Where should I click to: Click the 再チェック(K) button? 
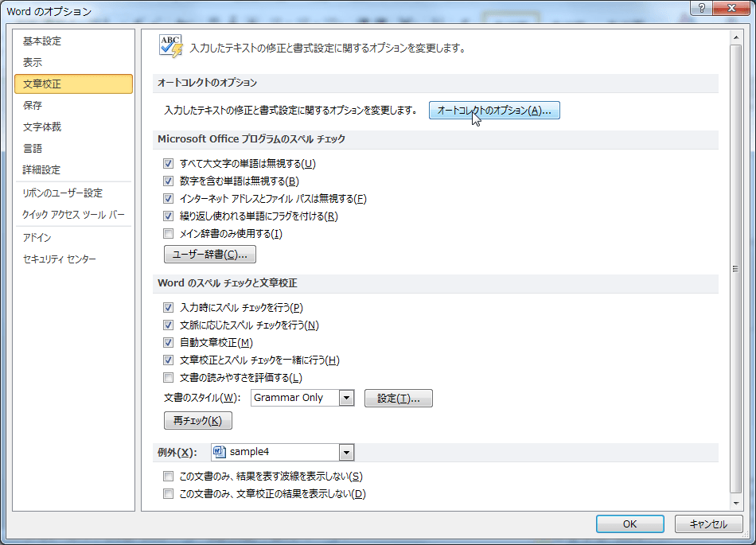(x=197, y=421)
